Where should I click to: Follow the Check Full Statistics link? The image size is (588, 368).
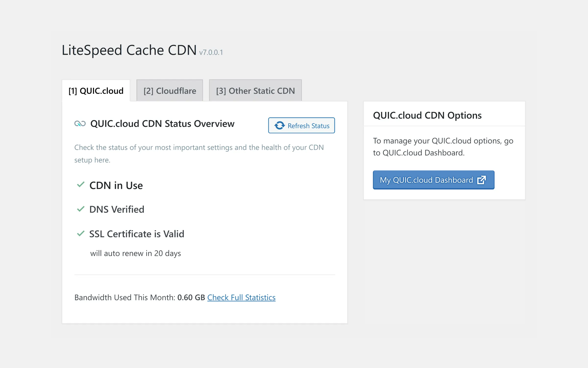tap(241, 297)
